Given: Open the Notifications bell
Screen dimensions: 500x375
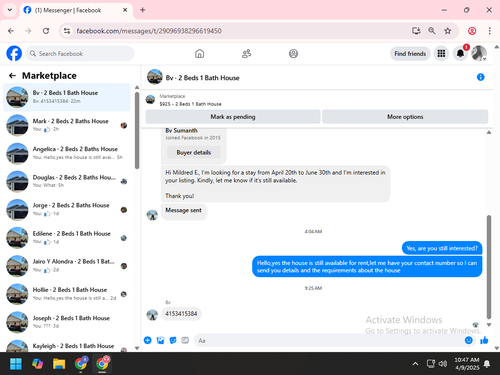Looking at the screenshot, I should 460,53.
